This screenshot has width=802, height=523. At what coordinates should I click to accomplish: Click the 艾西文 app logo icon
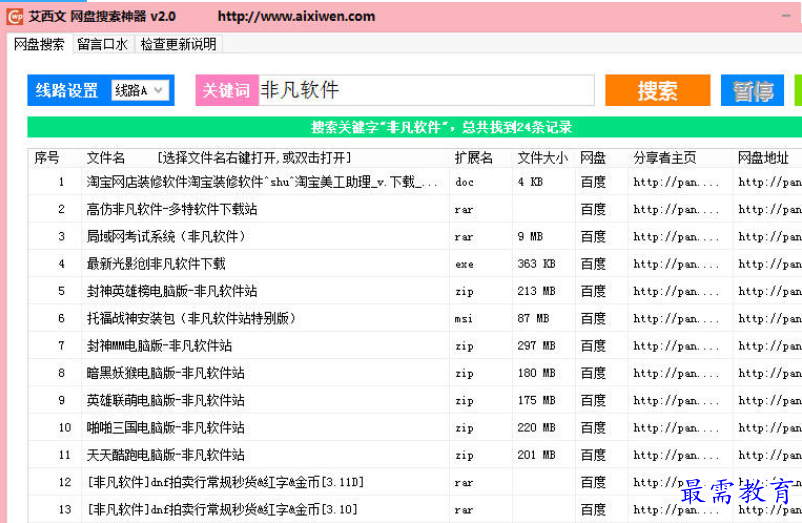[x=14, y=16]
